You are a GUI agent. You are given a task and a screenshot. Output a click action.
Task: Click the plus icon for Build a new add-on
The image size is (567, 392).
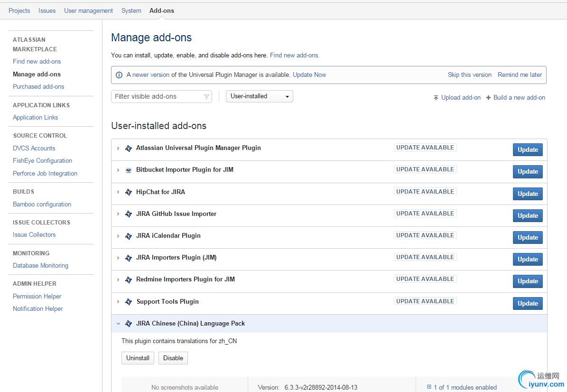[x=488, y=98]
